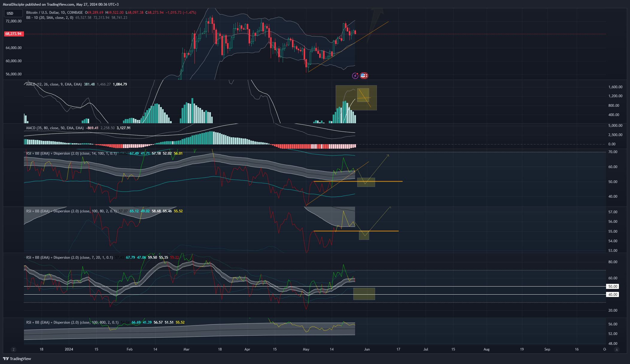The image size is (630, 364).
Task: Click the Mar label on time axis
Action: tap(186, 349)
